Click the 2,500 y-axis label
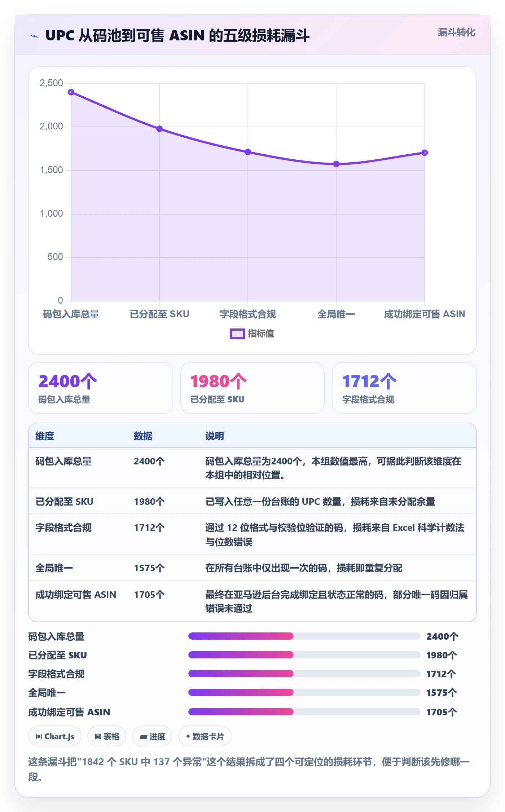Viewport: 505px width, 812px height. [x=51, y=83]
